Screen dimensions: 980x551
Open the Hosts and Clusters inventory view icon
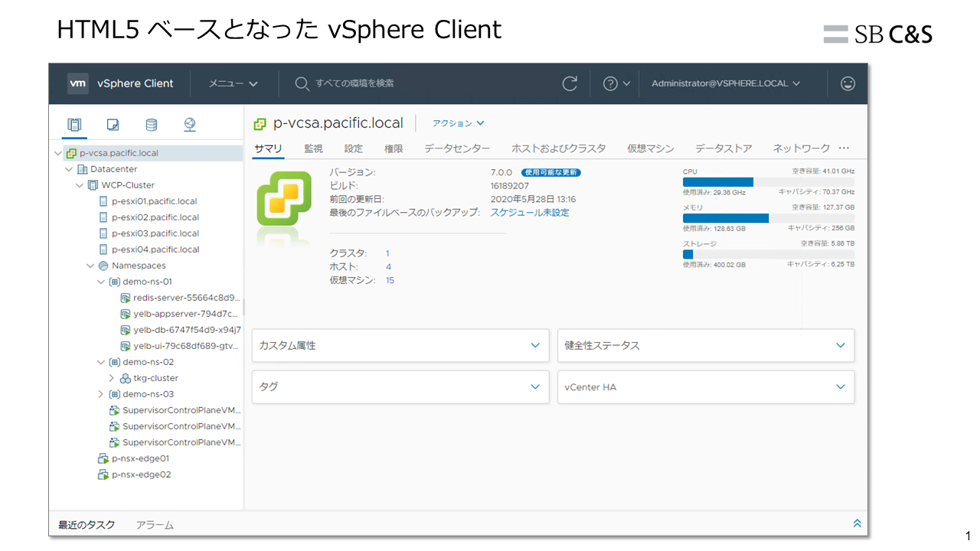(74, 125)
